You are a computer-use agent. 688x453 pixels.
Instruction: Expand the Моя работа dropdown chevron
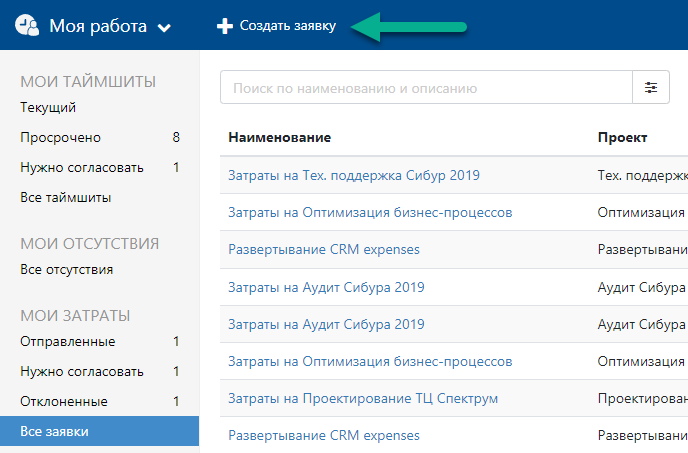click(x=164, y=28)
